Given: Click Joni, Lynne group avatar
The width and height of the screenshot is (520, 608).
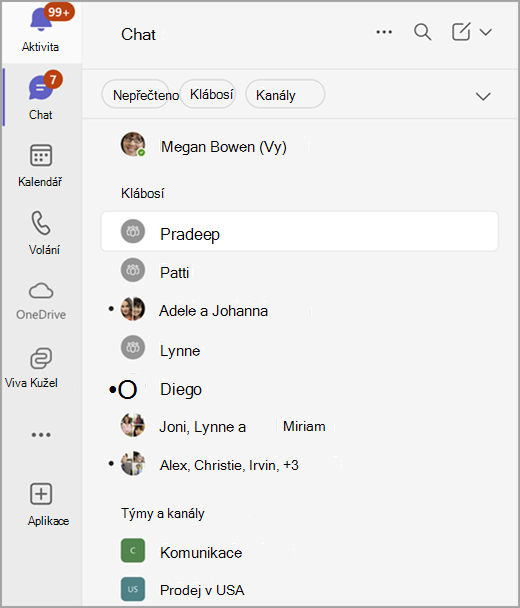Looking at the screenshot, I should coord(133,425).
